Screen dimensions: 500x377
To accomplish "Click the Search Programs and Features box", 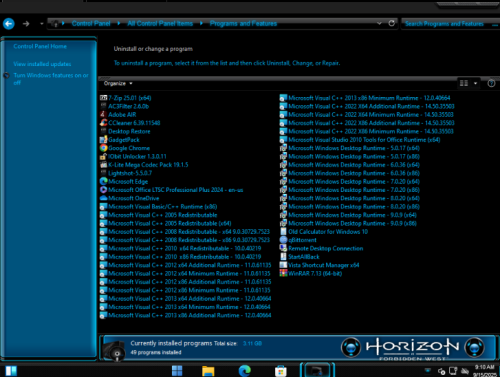I will [447, 24].
